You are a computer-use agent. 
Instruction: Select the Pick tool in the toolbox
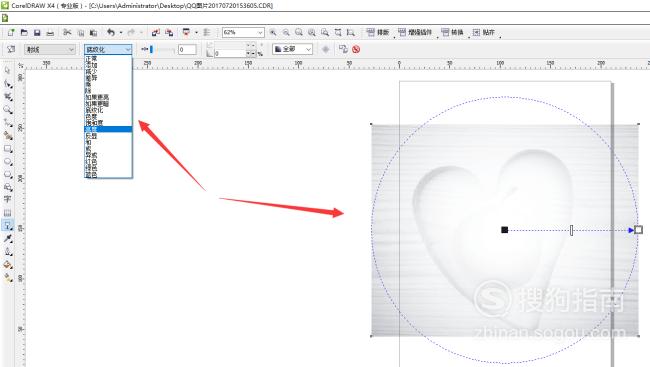coord(7,70)
